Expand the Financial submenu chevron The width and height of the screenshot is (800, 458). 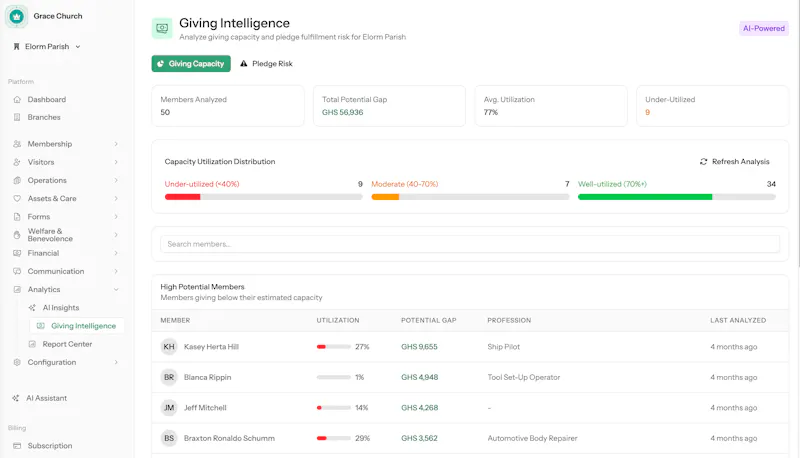(116, 253)
